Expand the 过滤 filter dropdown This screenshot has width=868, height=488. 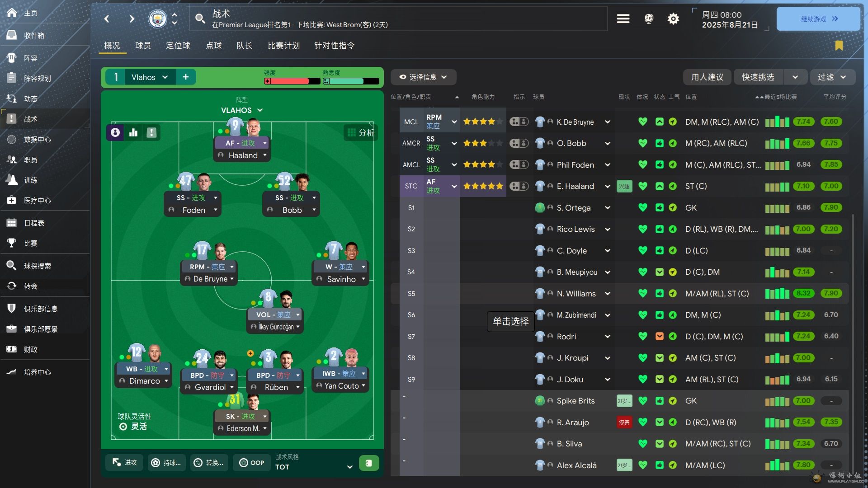coord(832,77)
